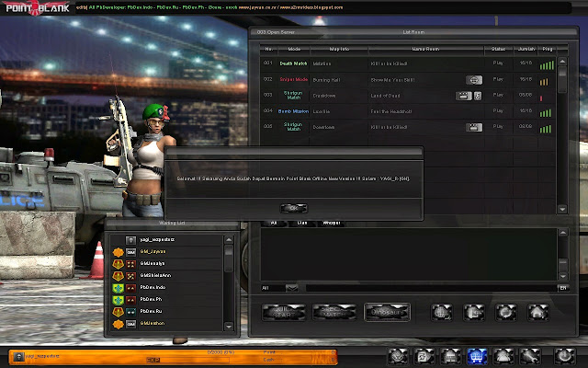Click OK in the welcome message dialog
The width and height of the screenshot is (588, 368).
pyautogui.click(x=294, y=208)
